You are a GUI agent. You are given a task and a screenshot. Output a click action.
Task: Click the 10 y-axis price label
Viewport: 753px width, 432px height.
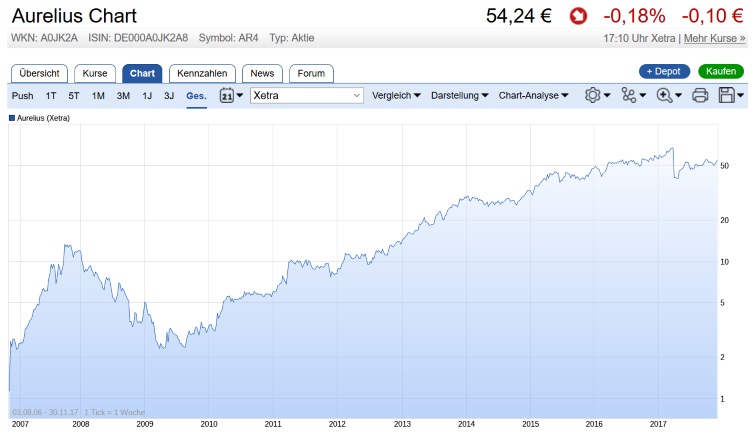[x=724, y=262]
